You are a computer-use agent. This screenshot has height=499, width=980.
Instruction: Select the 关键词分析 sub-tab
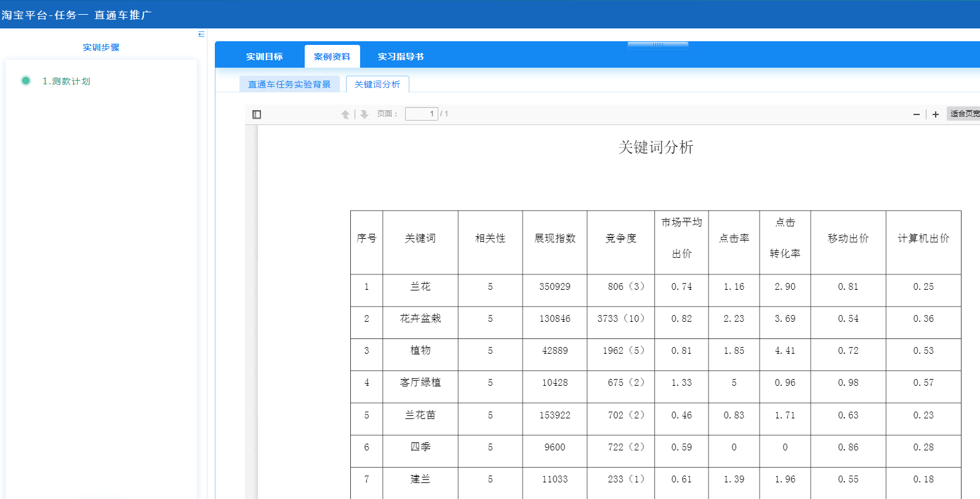tap(377, 84)
